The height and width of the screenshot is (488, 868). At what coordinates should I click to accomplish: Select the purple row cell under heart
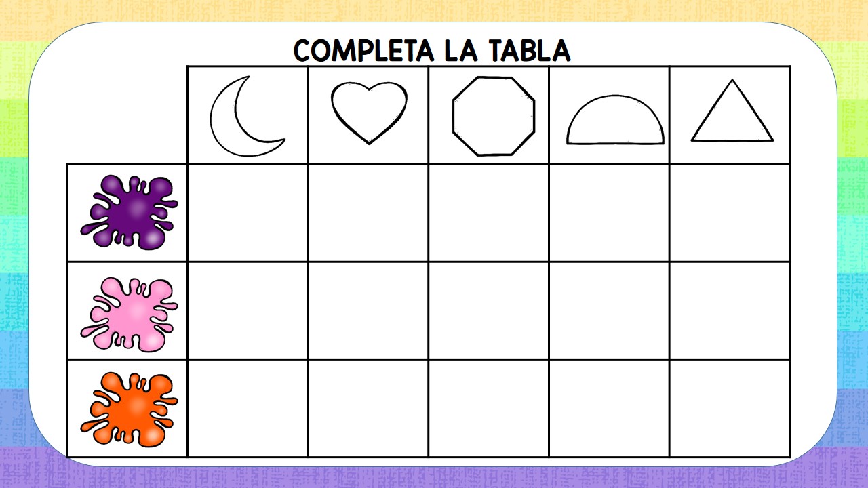368,213
